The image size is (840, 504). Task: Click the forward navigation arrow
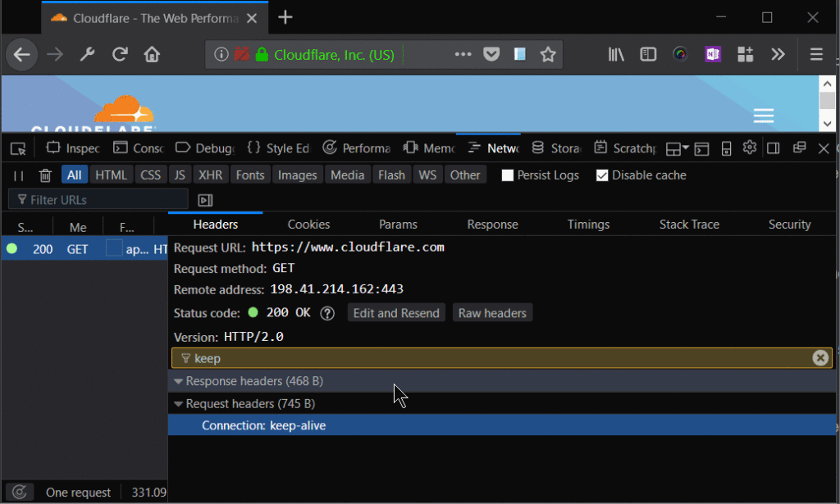pos(55,55)
